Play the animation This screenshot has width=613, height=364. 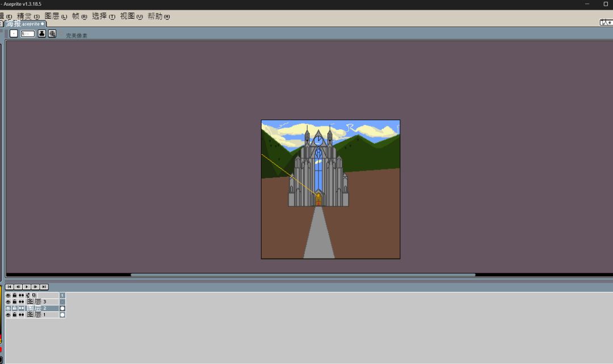coord(27,287)
